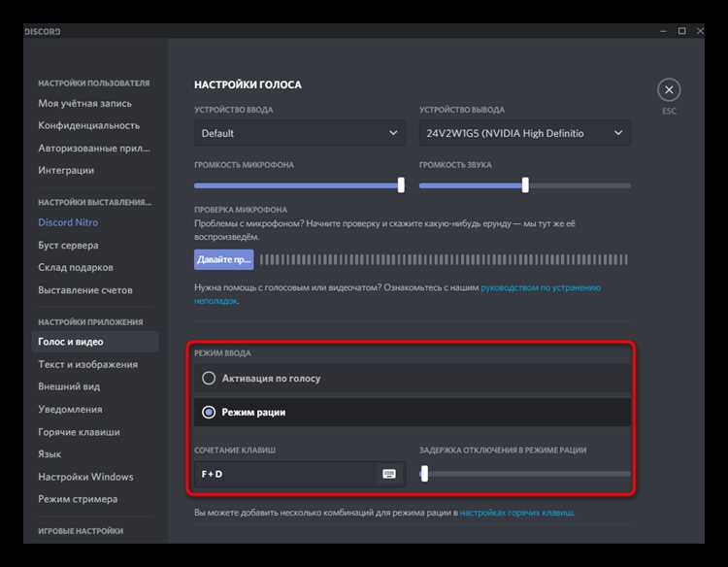Open Конфиденциальность settings page

tap(88, 125)
